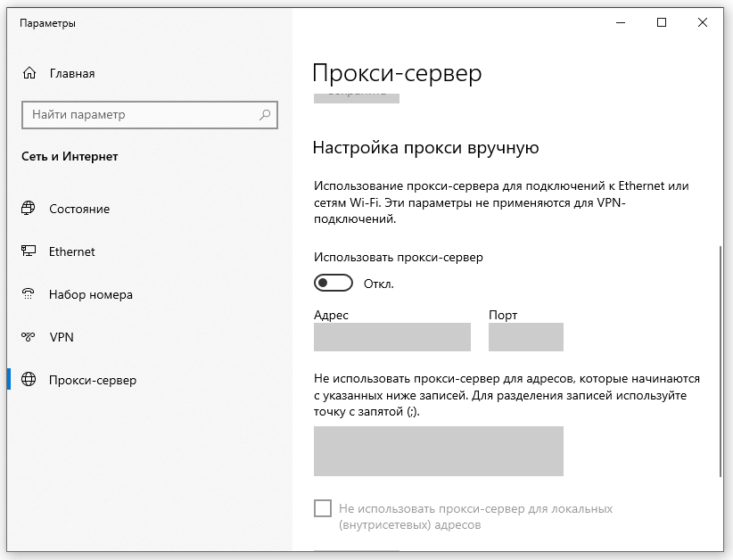Select the VPN settings icon

point(29,337)
